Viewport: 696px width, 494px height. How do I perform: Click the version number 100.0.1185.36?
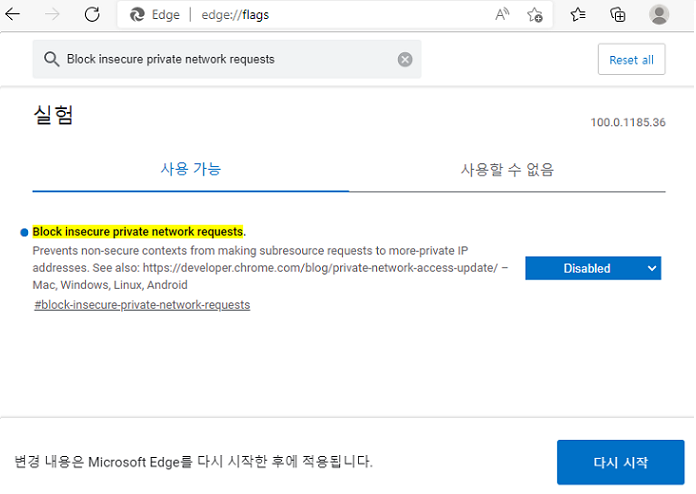(628, 123)
